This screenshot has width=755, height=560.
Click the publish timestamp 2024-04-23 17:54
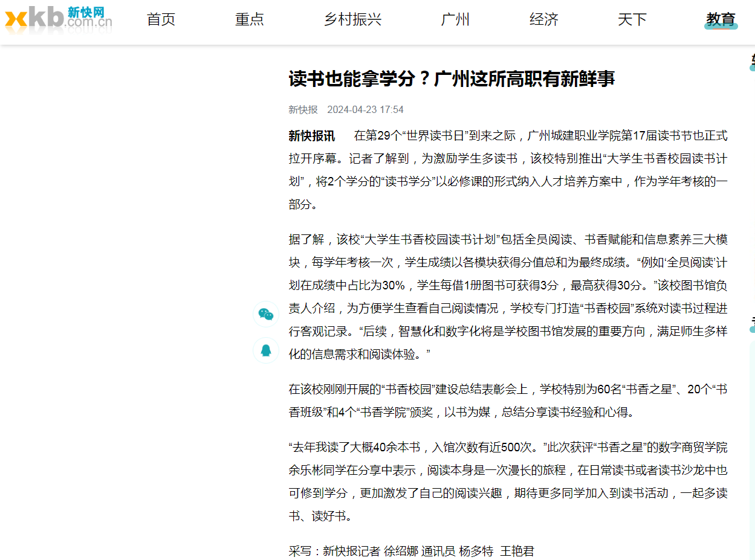click(x=365, y=109)
